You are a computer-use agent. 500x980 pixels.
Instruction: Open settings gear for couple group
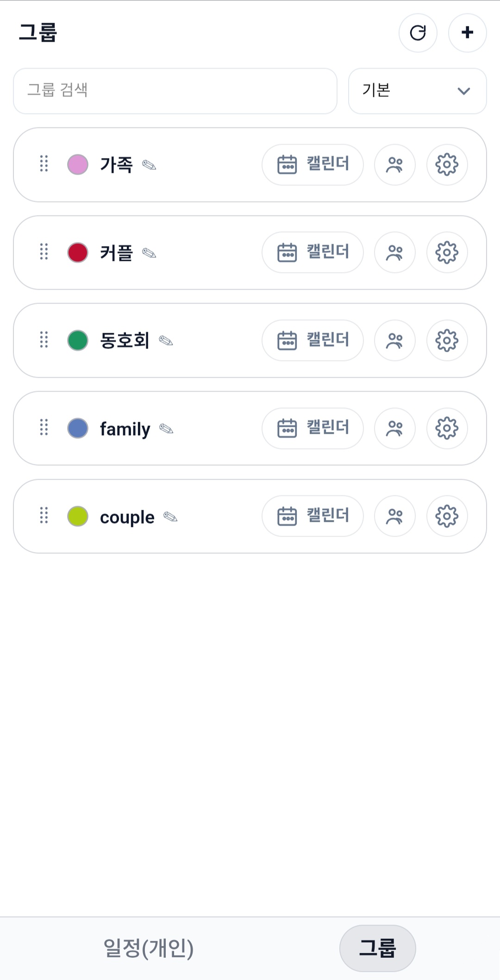pyautogui.click(x=447, y=516)
